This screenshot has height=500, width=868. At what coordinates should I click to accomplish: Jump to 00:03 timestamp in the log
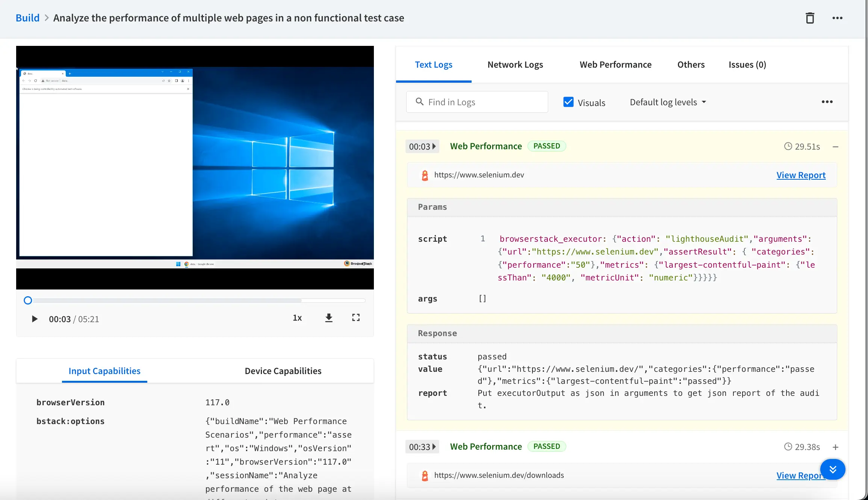tap(422, 147)
